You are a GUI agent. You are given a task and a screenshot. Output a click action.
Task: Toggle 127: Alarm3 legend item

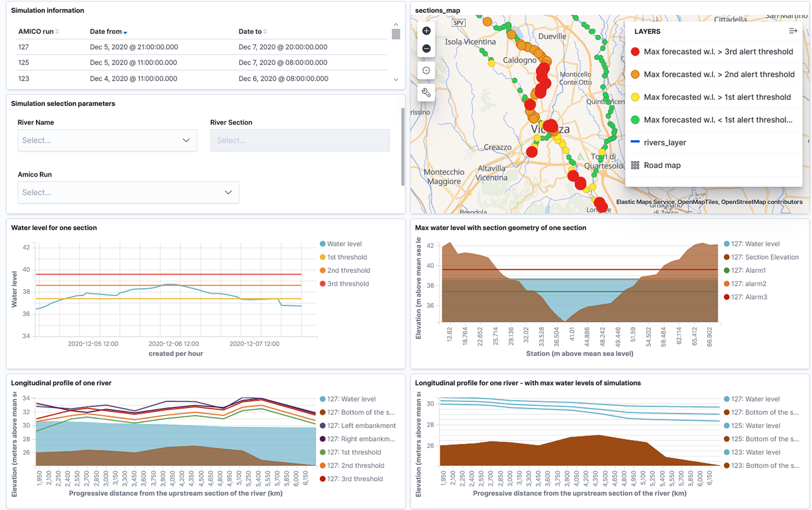click(x=745, y=297)
